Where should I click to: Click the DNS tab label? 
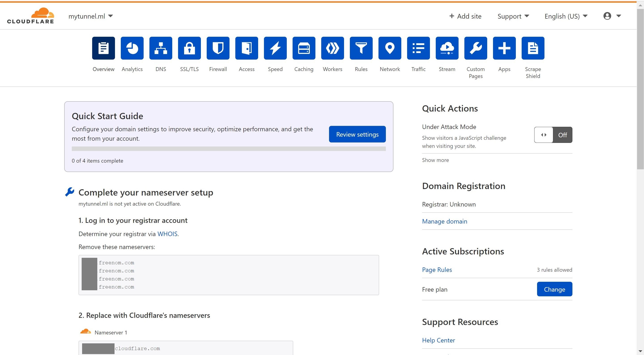pos(161,69)
